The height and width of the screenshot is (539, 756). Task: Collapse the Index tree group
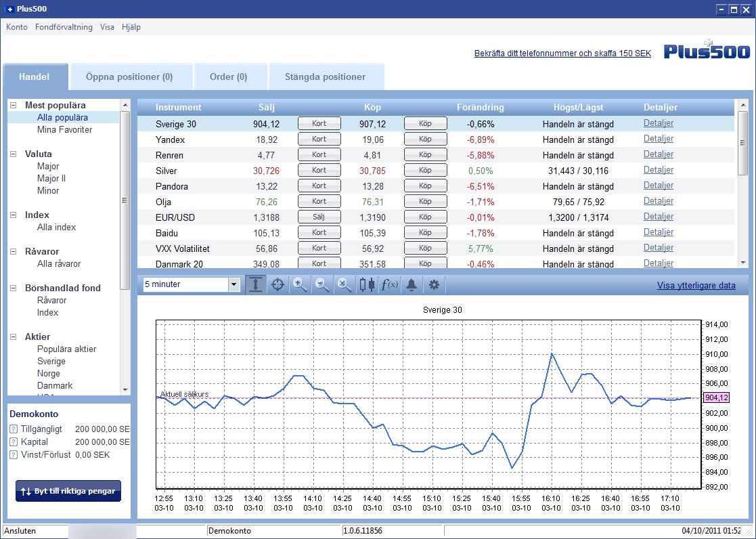[x=14, y=215]
